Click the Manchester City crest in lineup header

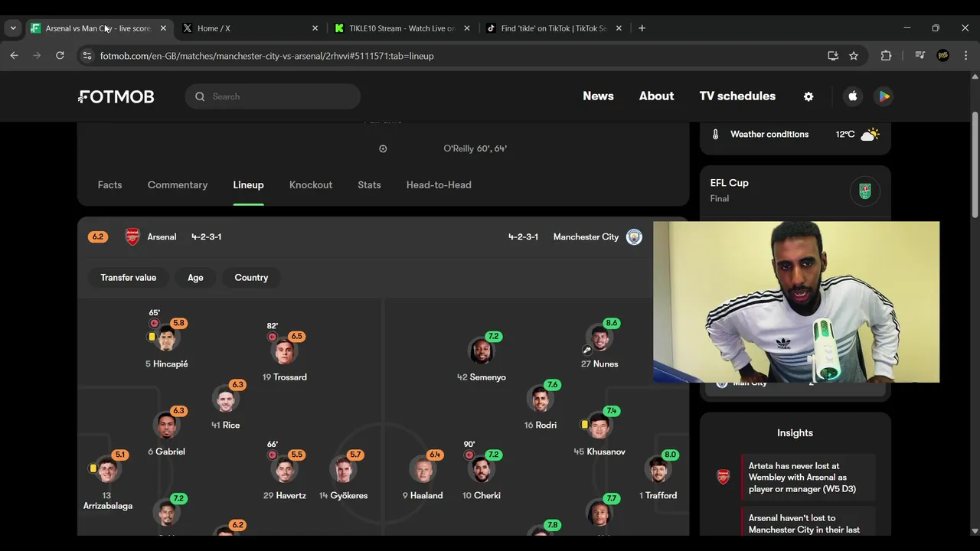(634, 236)
